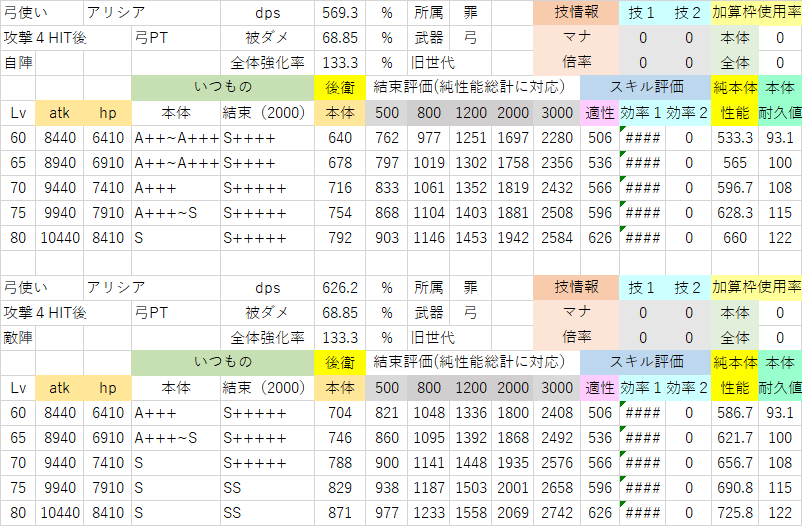Image resolution: width=802 pixels, height=526 pixels.
Task: Pick the cell containing 792
Action: tap(340, 238)
